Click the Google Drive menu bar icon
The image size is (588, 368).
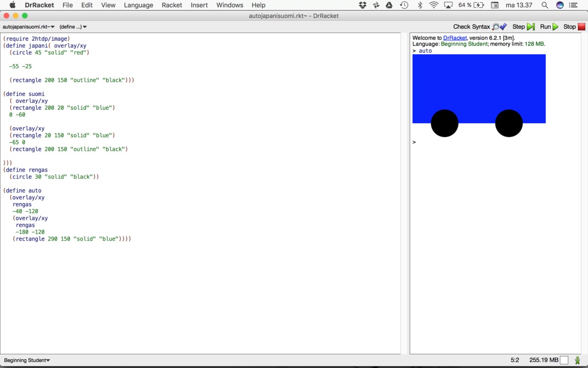tap(389, 5)
